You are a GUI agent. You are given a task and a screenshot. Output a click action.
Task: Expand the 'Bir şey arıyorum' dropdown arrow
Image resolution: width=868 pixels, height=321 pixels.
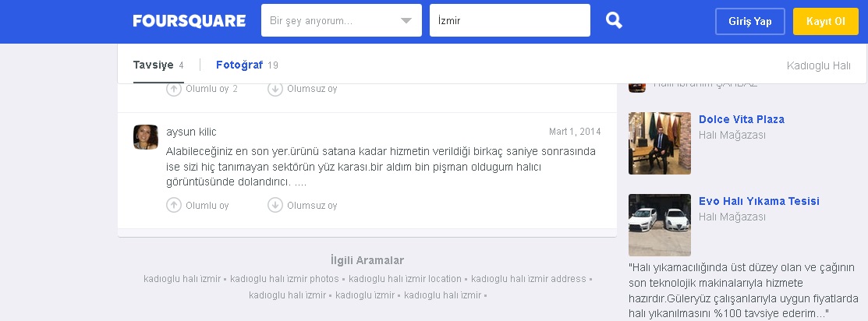click(406, 21)
